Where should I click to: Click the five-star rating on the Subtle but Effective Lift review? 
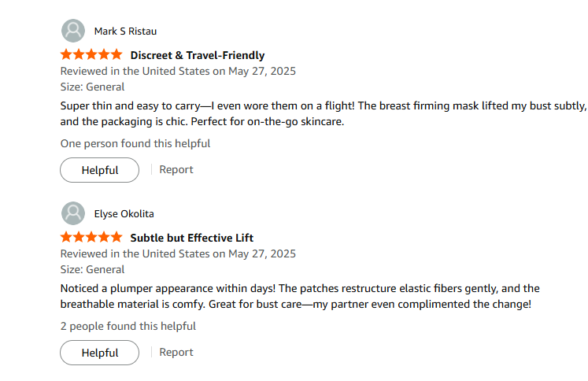(91, 238)
